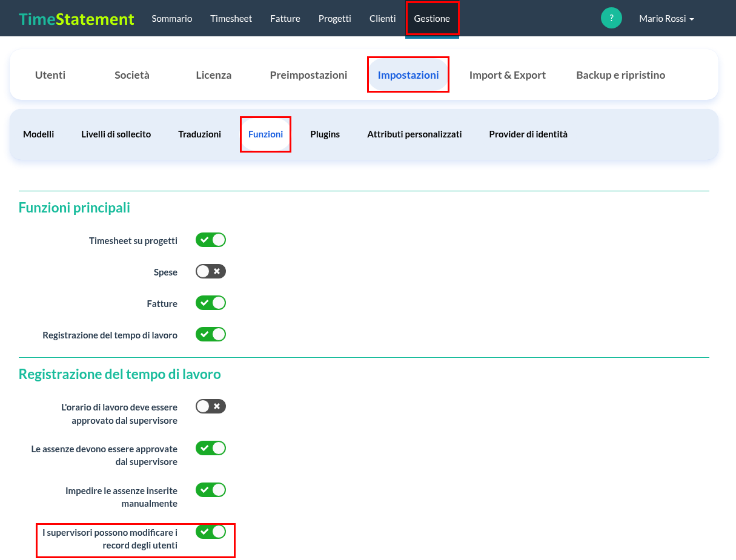Open Provider di identità sub-tab
Screen dimensions: 736x560
tap(528, 134)
